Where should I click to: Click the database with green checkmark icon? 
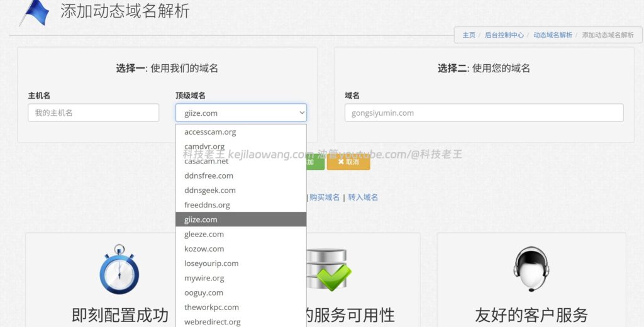tap(329, 270)
